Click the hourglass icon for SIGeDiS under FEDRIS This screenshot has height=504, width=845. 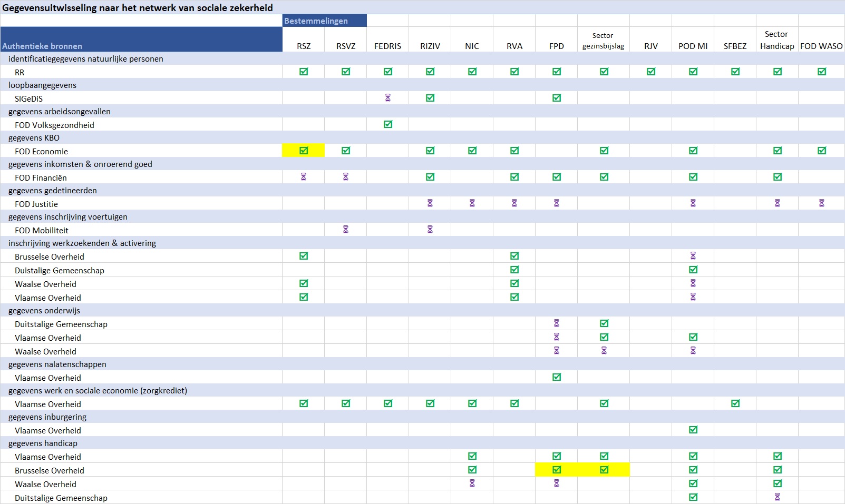click(x=388, y=98)
